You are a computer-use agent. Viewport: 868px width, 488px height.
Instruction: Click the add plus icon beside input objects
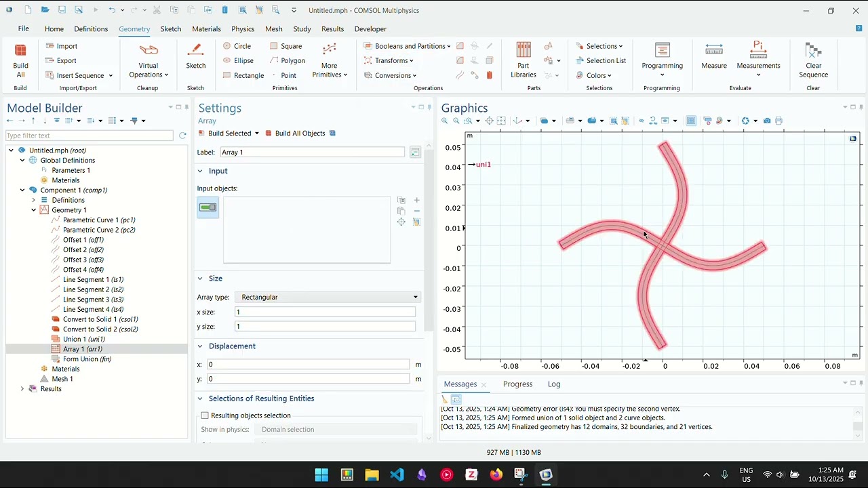pyautogui.click(x=416, y=200)
